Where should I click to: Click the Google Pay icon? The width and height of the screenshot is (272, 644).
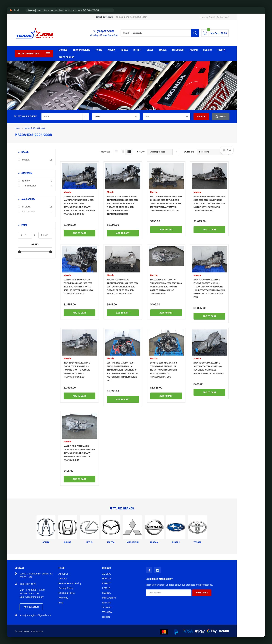[x=212, y=631]
